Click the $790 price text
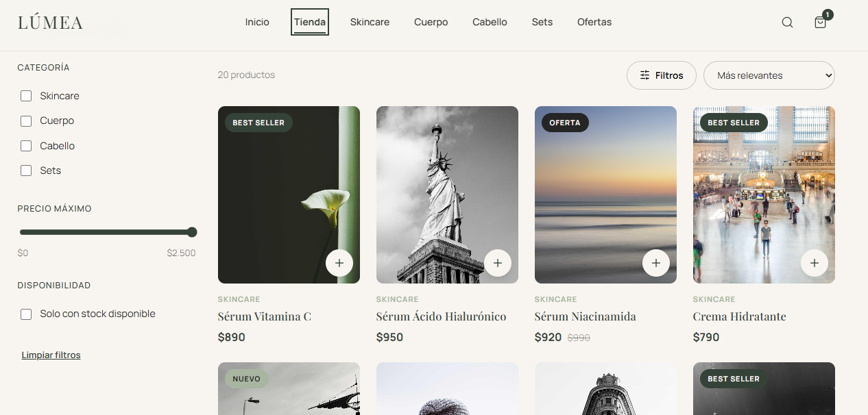Viewport: 868px width, 415px height. (x=706, y=337)
